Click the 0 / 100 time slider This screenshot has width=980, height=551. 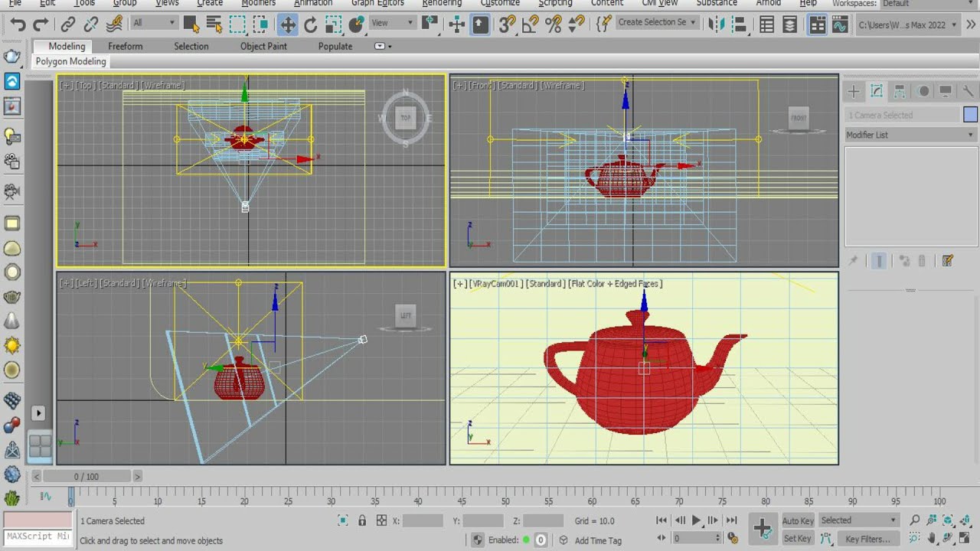pyautogui.click(x=87, y=477)
